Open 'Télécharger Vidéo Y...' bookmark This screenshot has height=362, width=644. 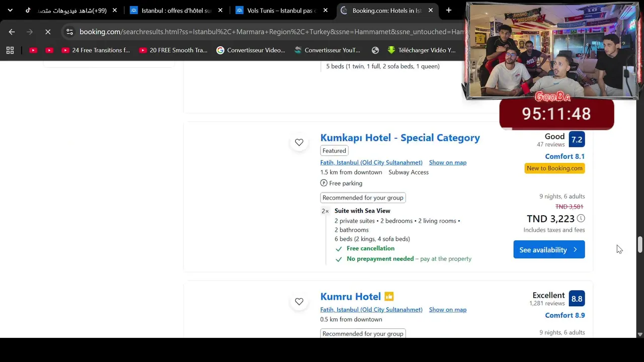click(x=422, y=50)
